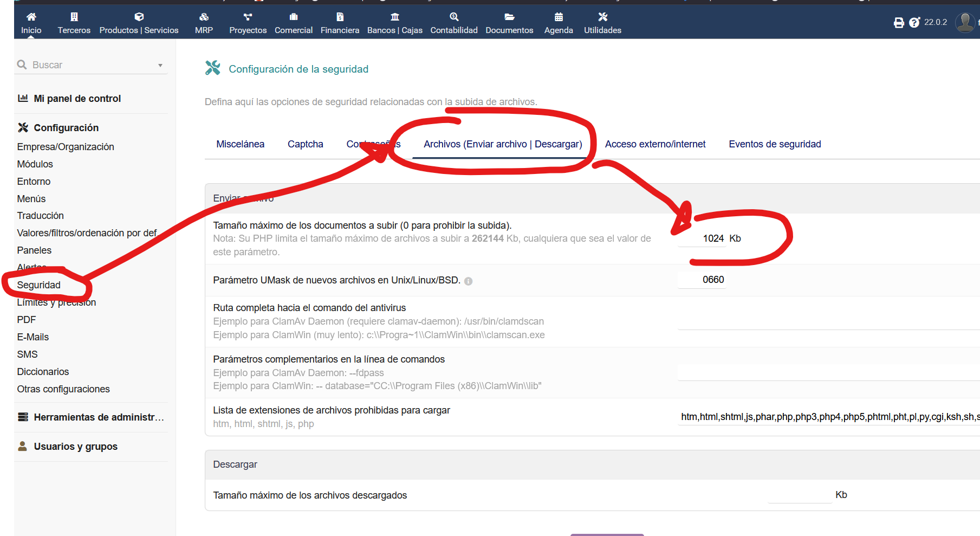
Task: Open the Agenda calendar icon
Action: [559, 17]
